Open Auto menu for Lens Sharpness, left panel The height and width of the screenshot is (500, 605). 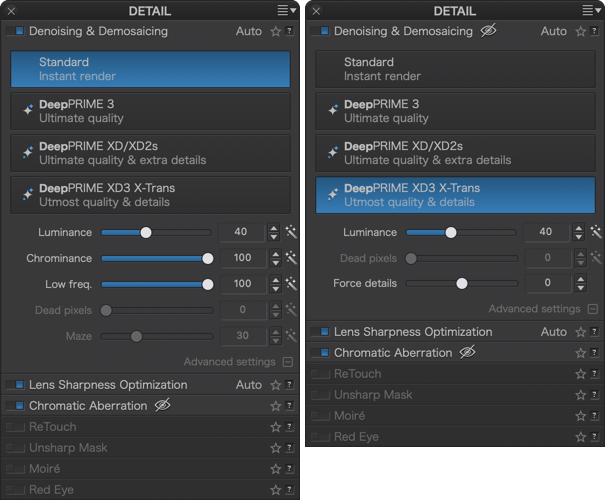click(x=248, y=385)
